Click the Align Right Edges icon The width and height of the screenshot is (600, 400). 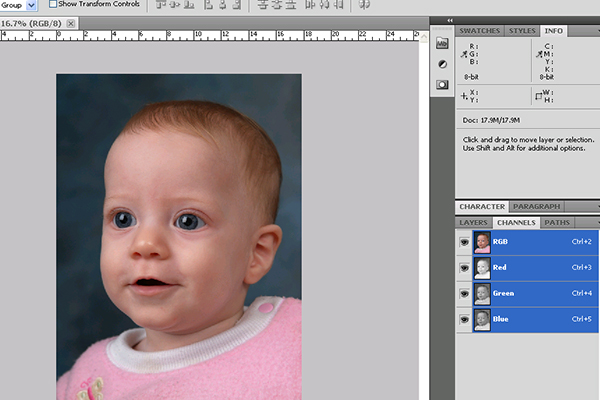point(237,5)
